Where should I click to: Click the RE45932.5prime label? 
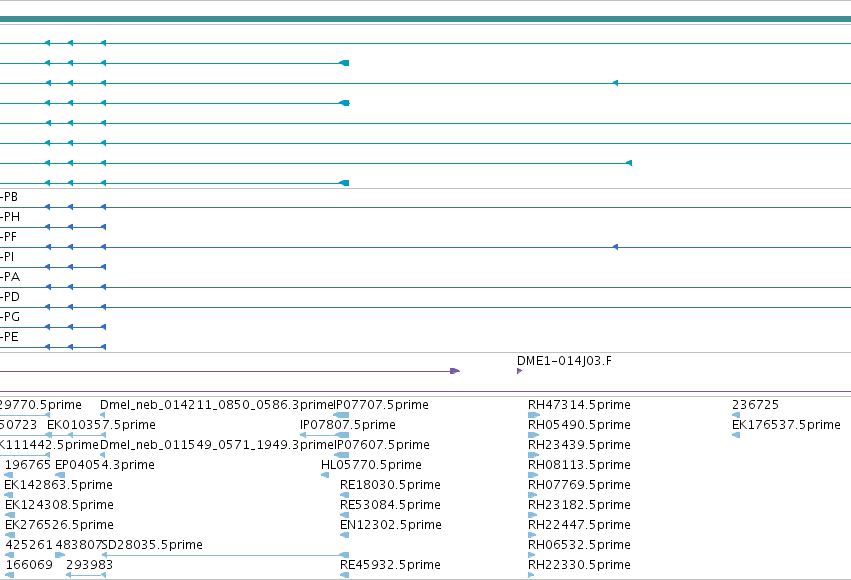[390, 565]
